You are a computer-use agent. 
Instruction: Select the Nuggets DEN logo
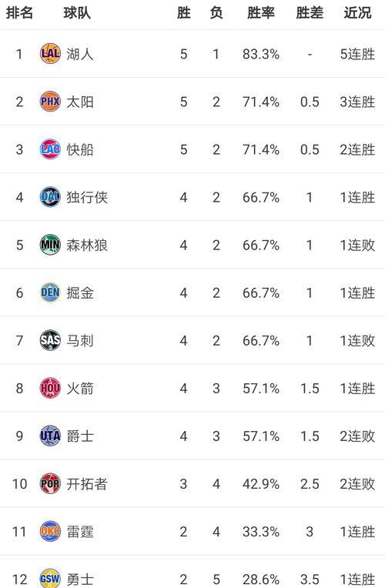(50, 292)
